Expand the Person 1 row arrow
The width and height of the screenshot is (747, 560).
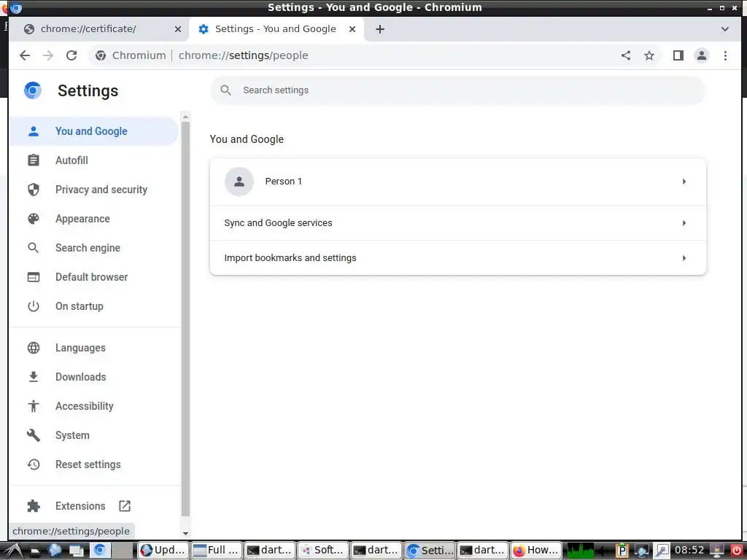click(684, 182)
